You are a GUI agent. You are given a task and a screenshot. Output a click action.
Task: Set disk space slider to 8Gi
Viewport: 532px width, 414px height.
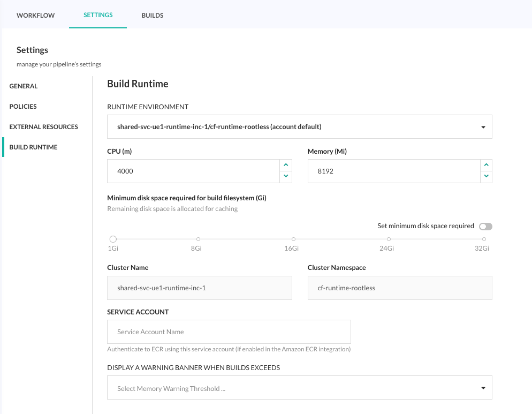click(198, 239)
